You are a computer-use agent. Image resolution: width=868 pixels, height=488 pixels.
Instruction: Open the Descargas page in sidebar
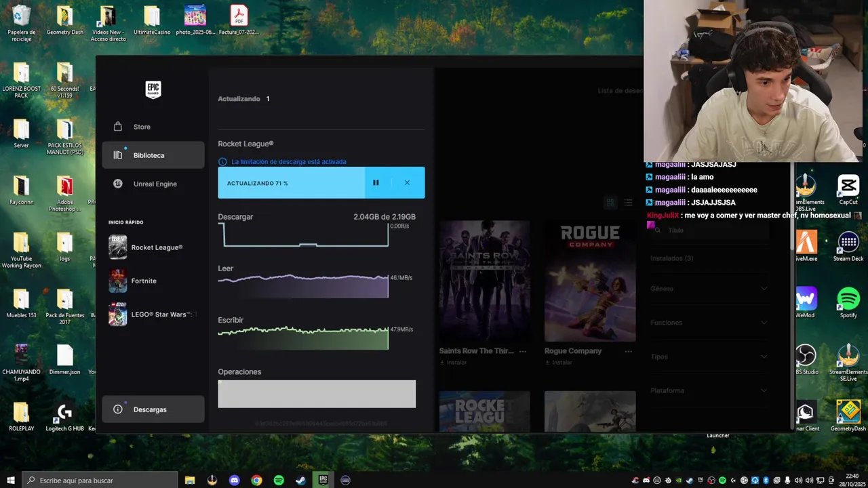coord(153,409)
